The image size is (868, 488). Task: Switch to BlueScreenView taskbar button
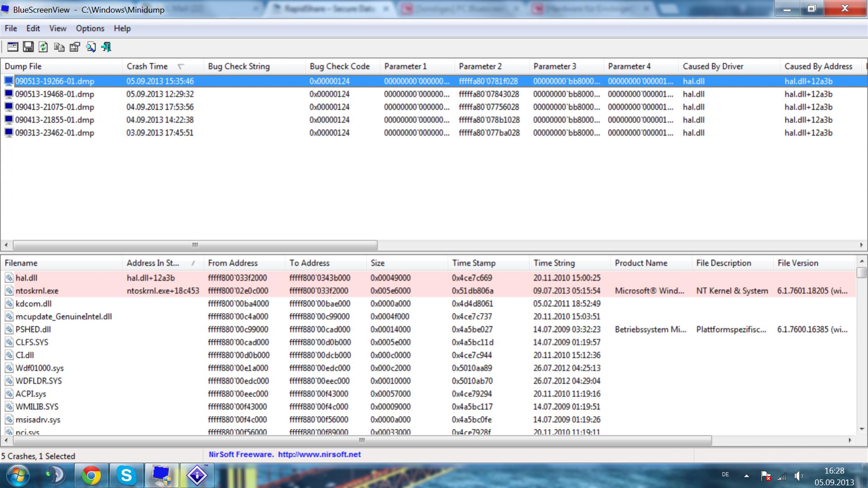click(x=161, y=476)
